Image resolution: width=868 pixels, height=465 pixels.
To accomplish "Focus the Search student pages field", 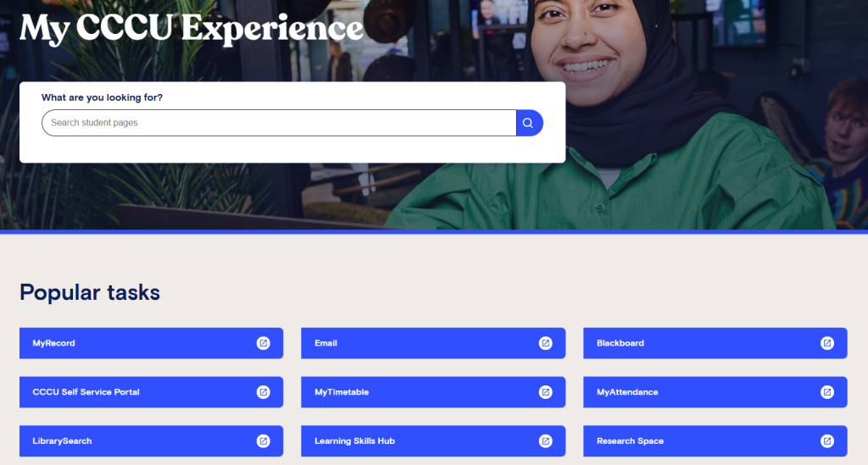I will 279,123.
